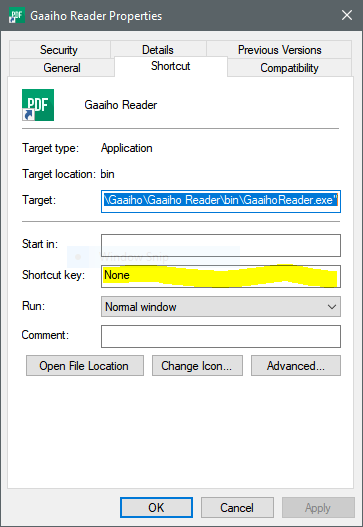
Task: Go to the Previous Versions tab
Action: [x=279, y=50]
